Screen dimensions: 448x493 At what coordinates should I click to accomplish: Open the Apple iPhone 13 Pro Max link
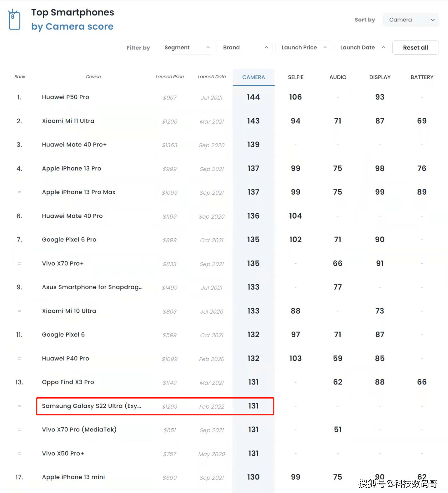click(x=79, y=192)
